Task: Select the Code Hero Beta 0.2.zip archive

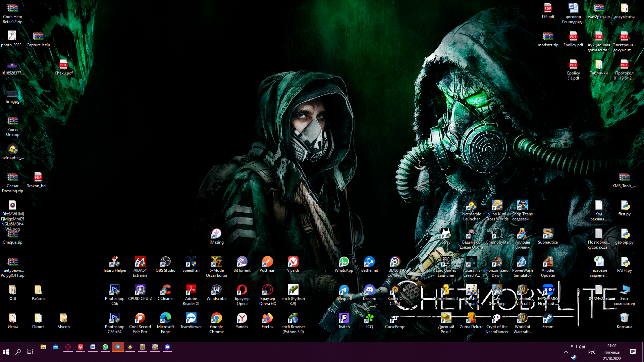Action: [12, 13]
